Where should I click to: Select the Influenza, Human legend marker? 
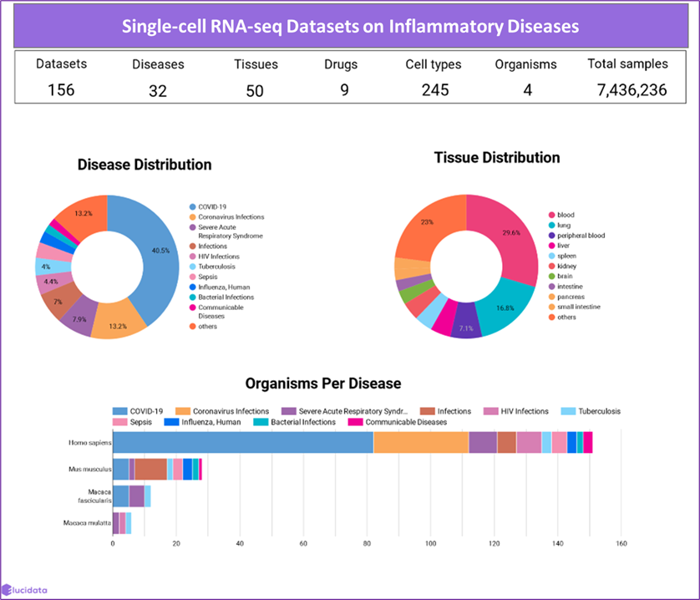point(192,287)
